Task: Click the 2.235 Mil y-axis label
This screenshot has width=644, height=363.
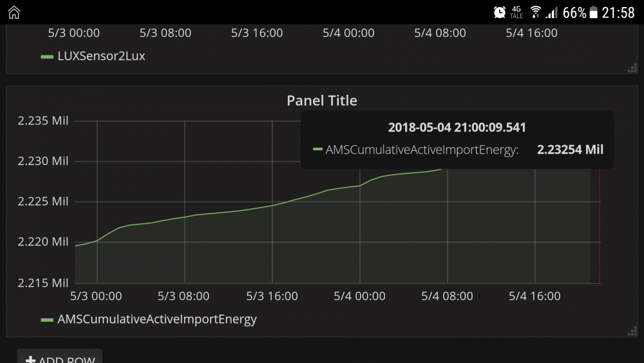Action: point(43,121)
